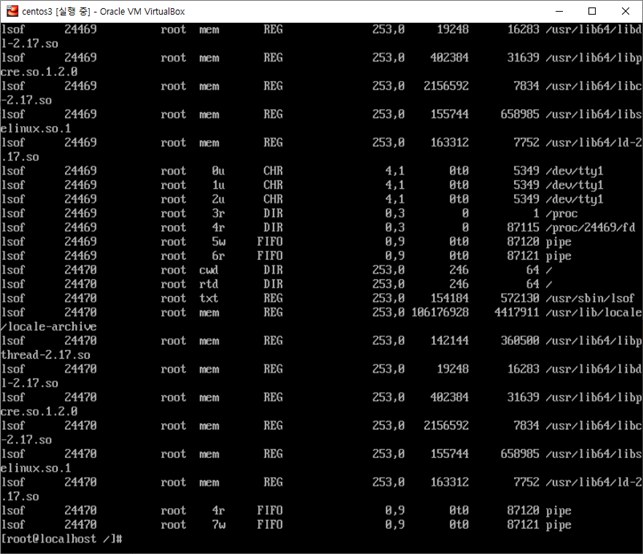This screenshot has width=643, height=554.
Task: Click the size value '142144'
Action: (x=449, y=341)
